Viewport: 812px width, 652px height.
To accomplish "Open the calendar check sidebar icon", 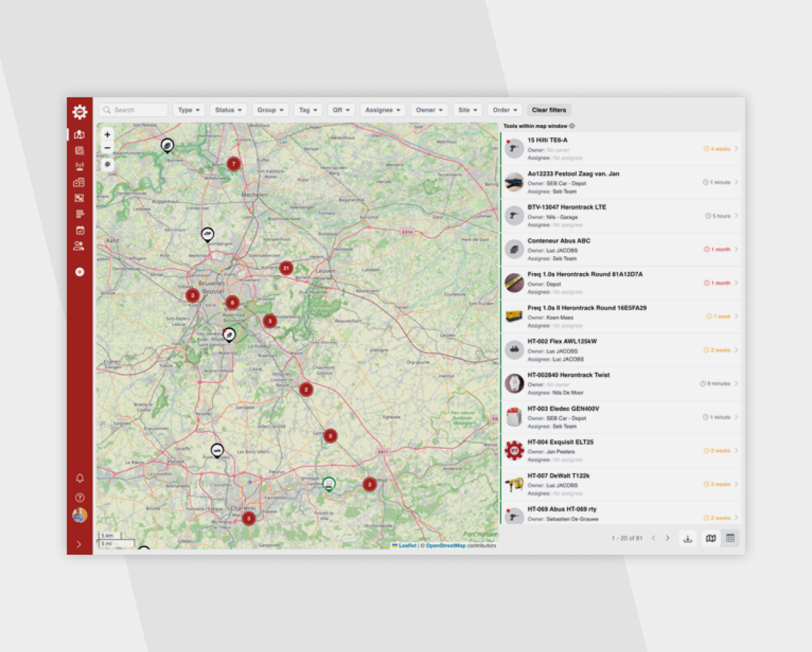I will pos(79,230).
